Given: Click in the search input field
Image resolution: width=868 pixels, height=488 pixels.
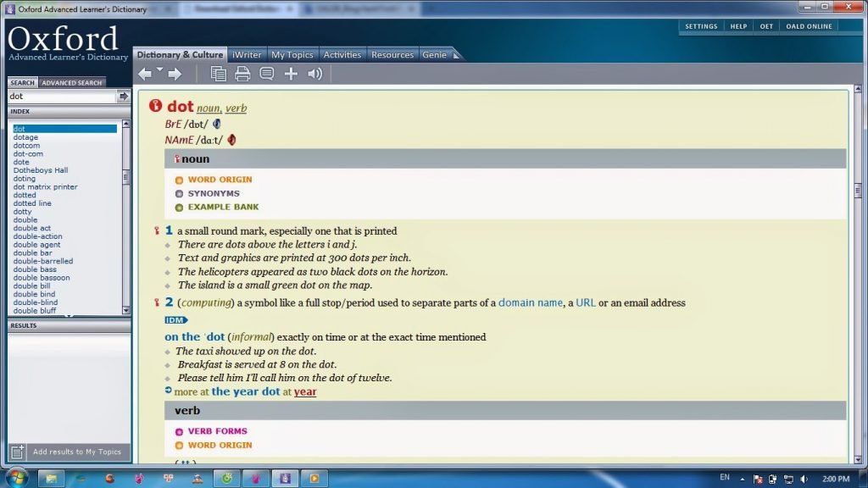Looking at the screenshot, I should pyautogui.click(x=61, y=97).
